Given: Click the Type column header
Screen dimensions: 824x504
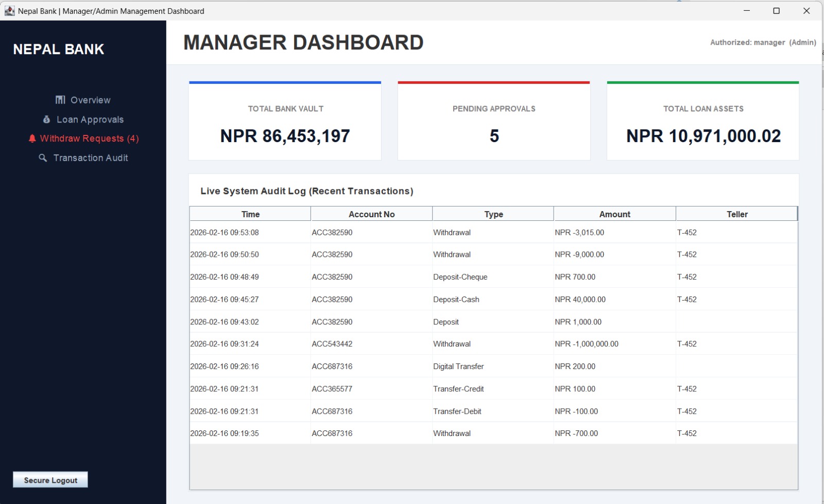Looking at the screenshot, I should click(493, 214).
